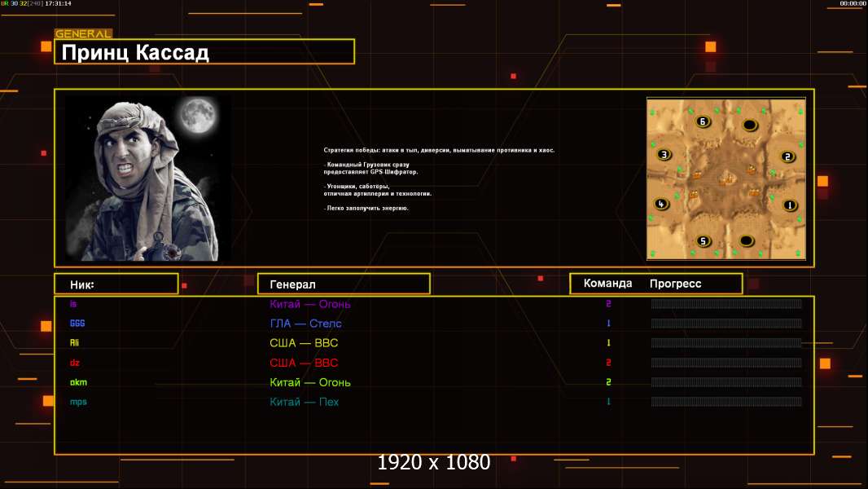This screenshot has width=868, height=489.
Task: Select start position 3 on the map
Action: [664, 154]
